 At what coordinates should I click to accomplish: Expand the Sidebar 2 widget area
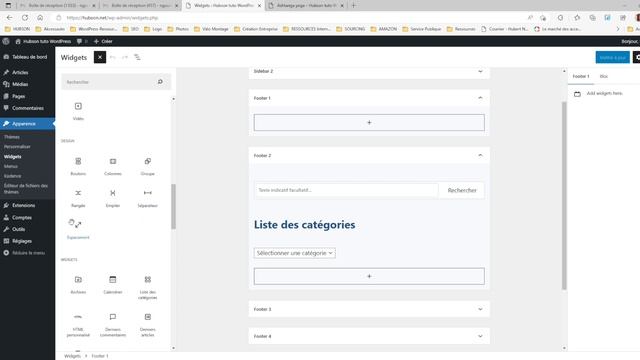(x=480, y=71)
